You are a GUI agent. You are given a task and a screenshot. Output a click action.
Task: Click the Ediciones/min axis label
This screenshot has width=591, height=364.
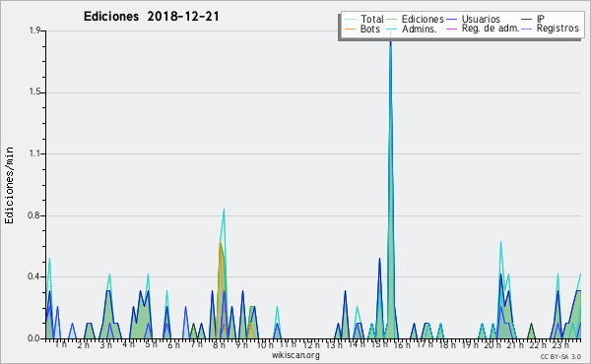(9, 185)
